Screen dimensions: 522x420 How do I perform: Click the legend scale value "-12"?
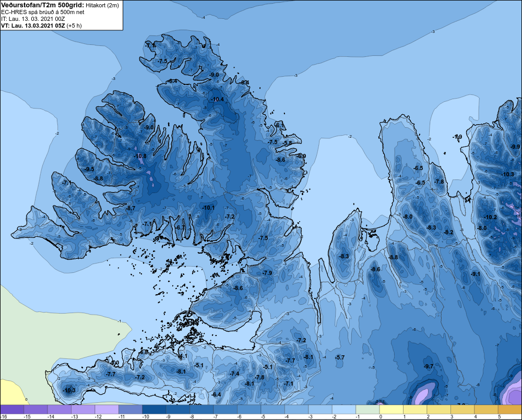point(98,417)
